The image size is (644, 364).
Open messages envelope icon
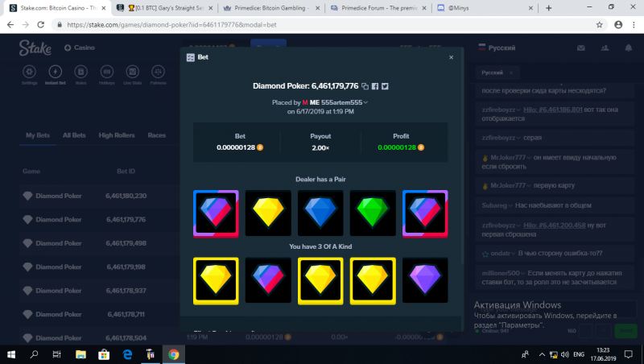click(580, 48)
